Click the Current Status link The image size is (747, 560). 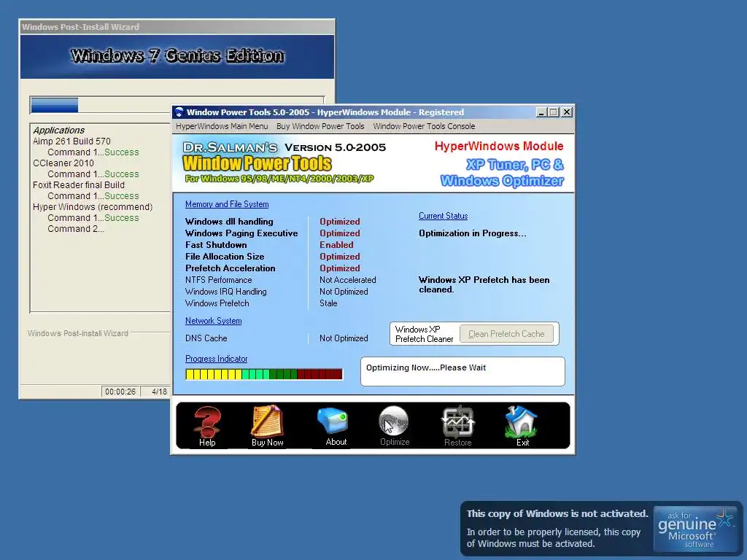pos(443,216)
